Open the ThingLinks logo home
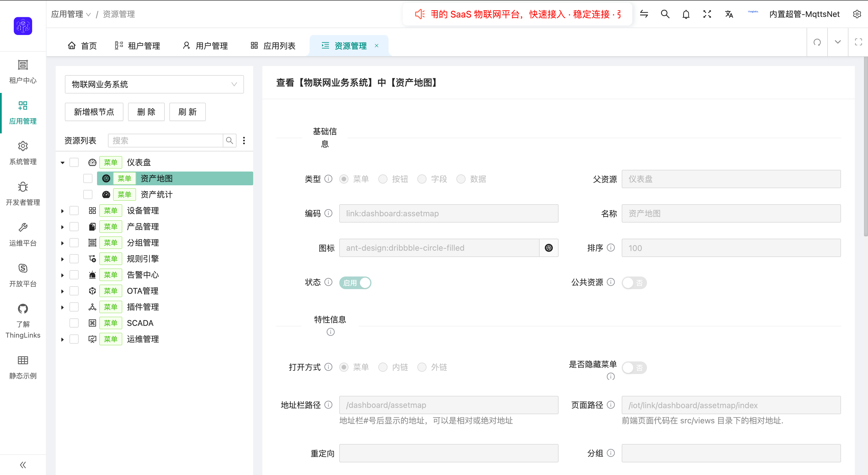The height and width of the screenshot is (475, 868). (23, 26)
